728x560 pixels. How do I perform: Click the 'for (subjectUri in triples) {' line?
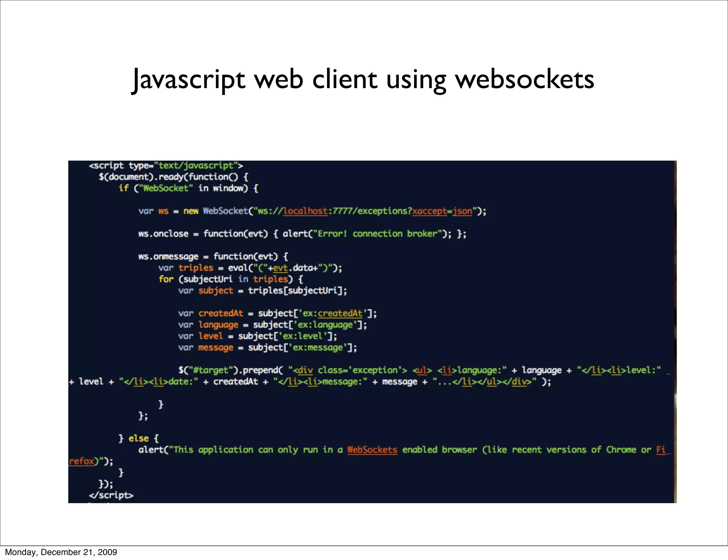(231, 279)
